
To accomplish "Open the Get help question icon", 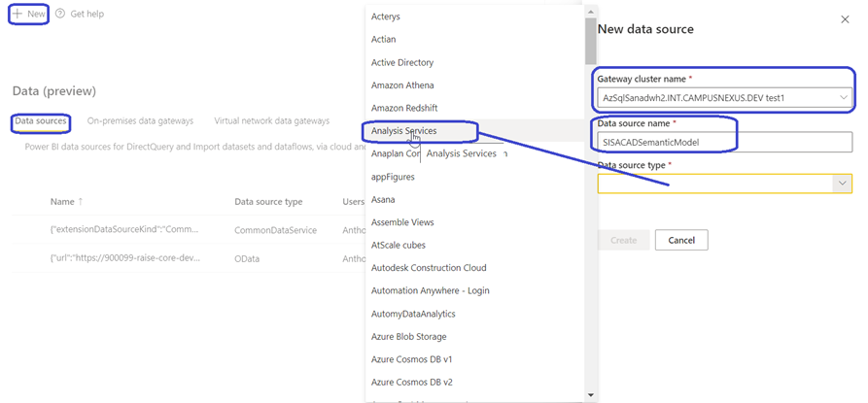I will [61, 14].
